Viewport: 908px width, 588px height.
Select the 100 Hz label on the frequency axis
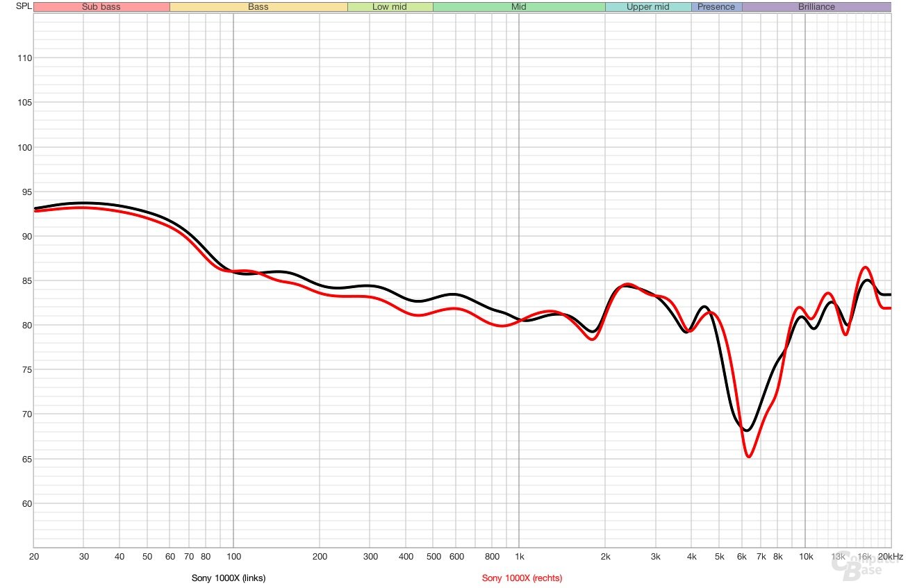point(233,557)
